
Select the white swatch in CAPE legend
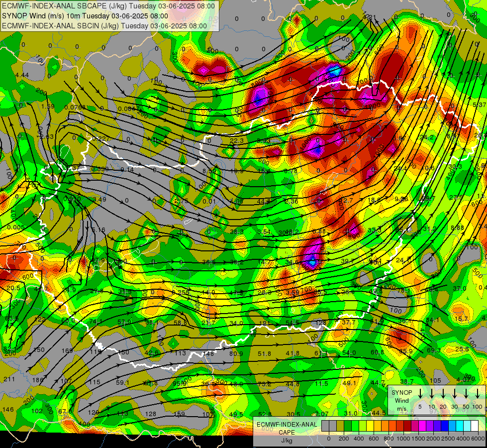[474, 426]
